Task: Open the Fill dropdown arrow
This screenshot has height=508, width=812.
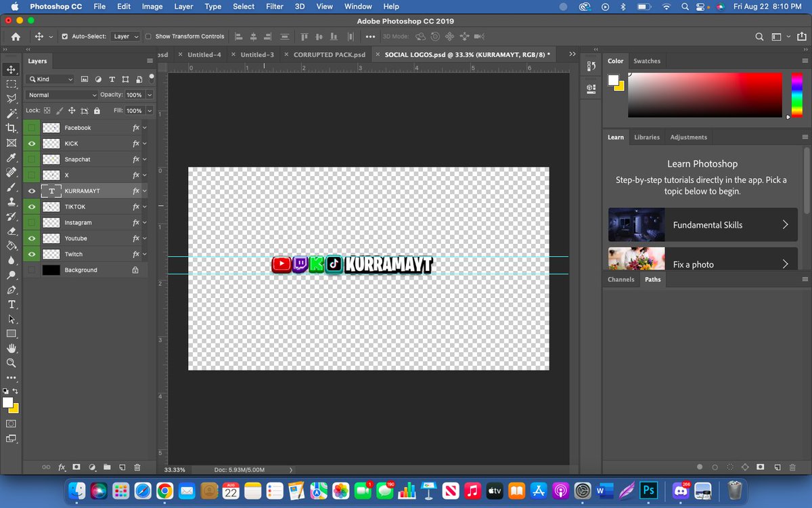Action: click(150, 110)
